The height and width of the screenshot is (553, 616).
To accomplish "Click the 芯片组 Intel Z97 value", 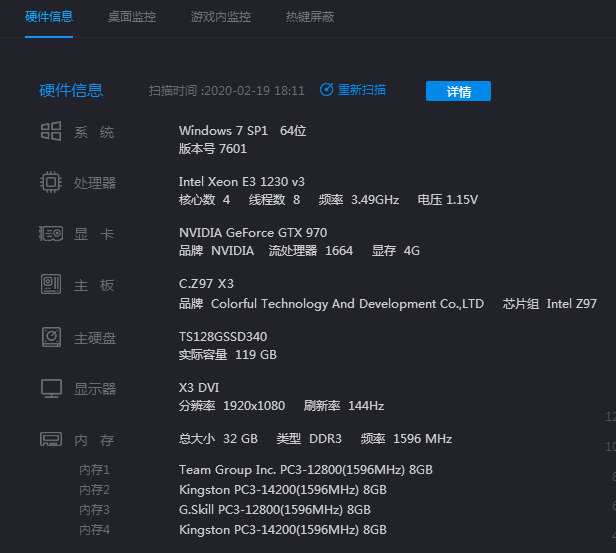I will click(550, 304).
